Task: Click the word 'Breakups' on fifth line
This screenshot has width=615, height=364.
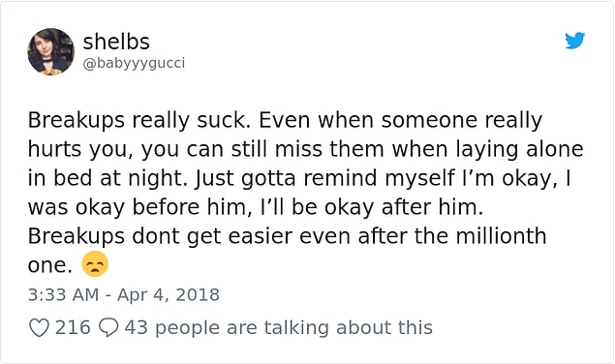Action: [77, 236]
